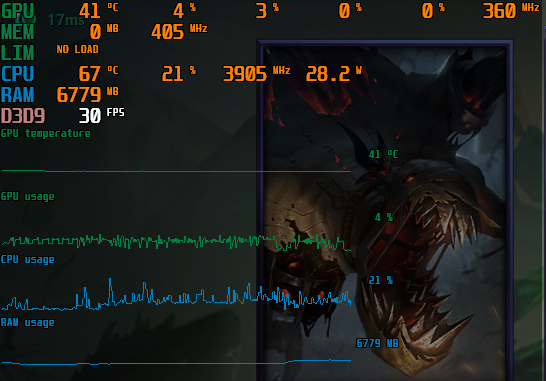
Task: Click the GPU label in the overlay
Action: (x=18, y=11)
